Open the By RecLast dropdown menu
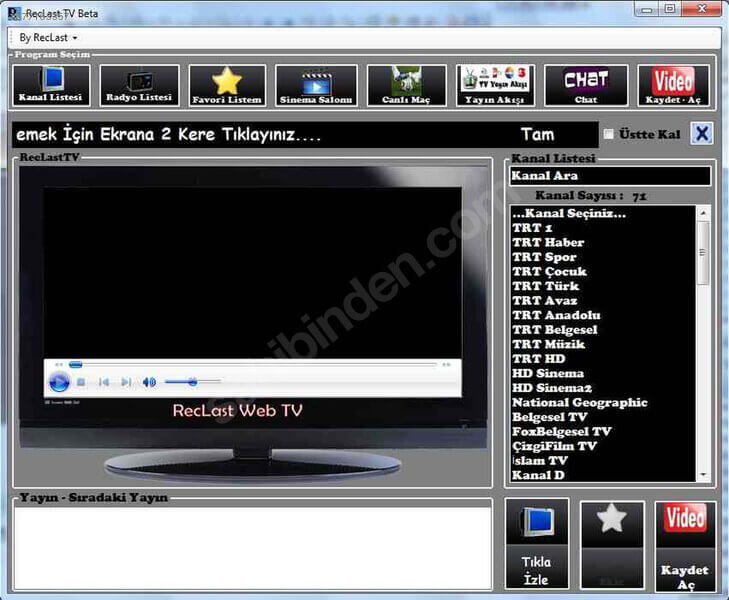Screen dimensions: 729x600 coord(48,38)
